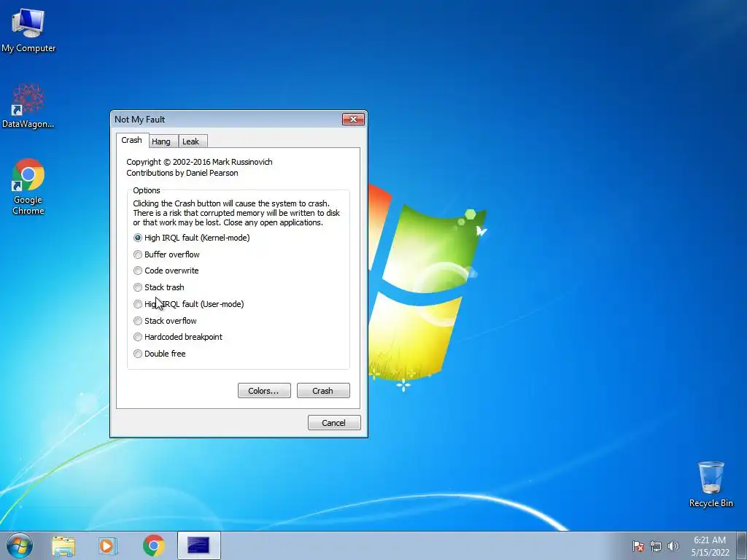Open the Action Center flag icon

638,546
